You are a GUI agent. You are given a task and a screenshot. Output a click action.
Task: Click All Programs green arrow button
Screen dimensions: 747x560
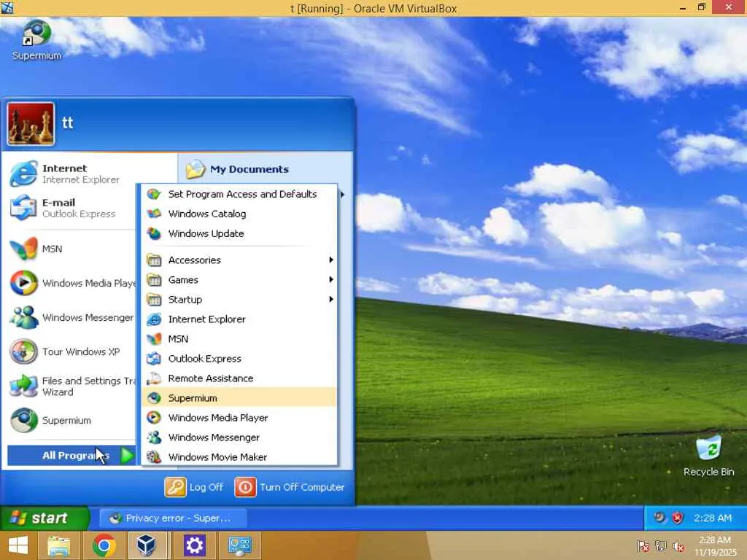coord(127,456)
